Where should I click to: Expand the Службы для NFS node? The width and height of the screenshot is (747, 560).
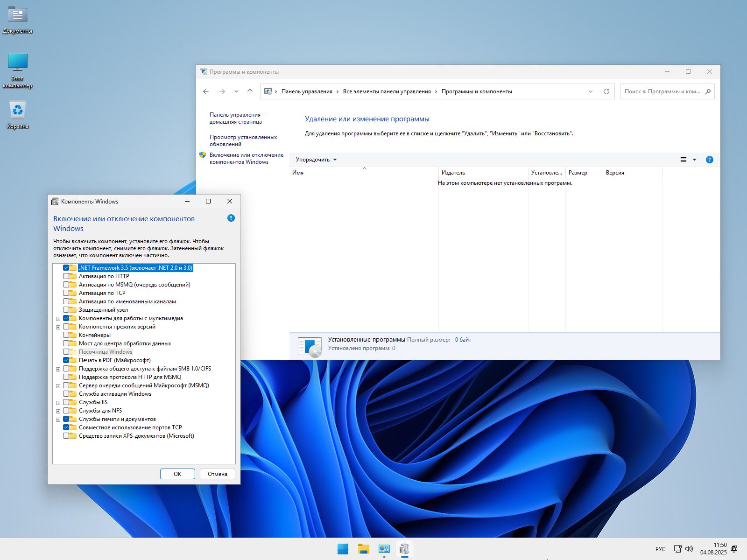[x=58, y=411]
